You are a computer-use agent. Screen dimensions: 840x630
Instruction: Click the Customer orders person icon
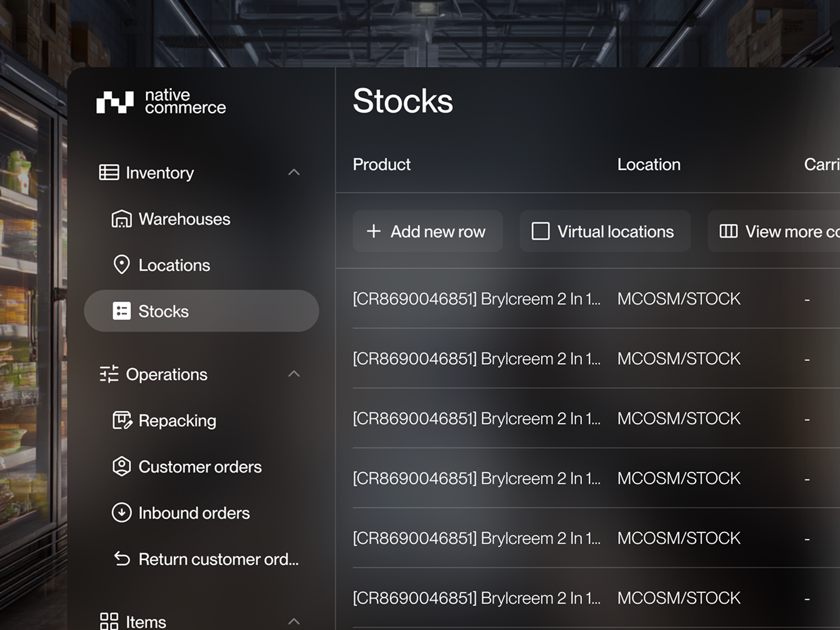point(121,466)
